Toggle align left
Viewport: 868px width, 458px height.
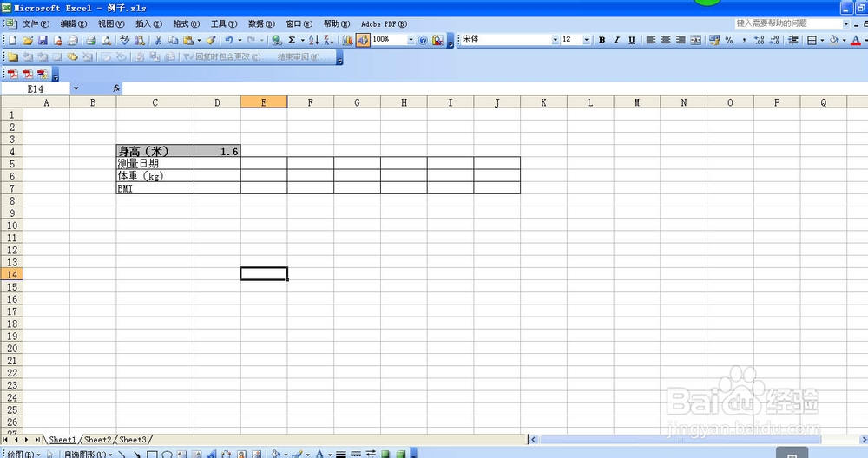coord(650,40)
